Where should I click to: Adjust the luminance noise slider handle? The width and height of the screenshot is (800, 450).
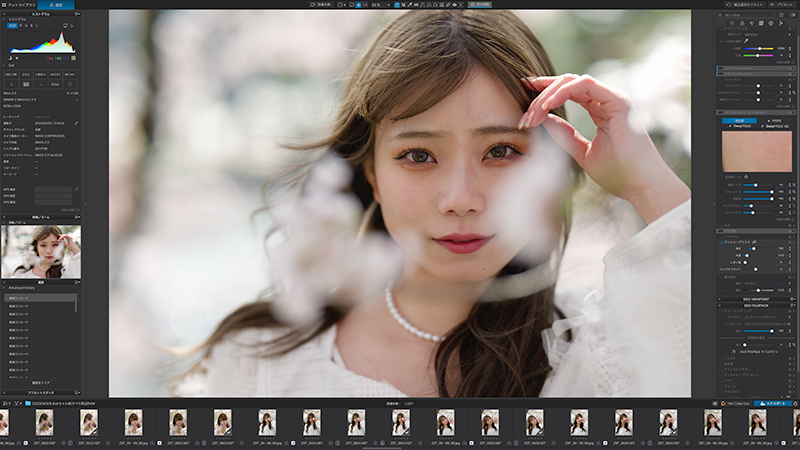756,185
